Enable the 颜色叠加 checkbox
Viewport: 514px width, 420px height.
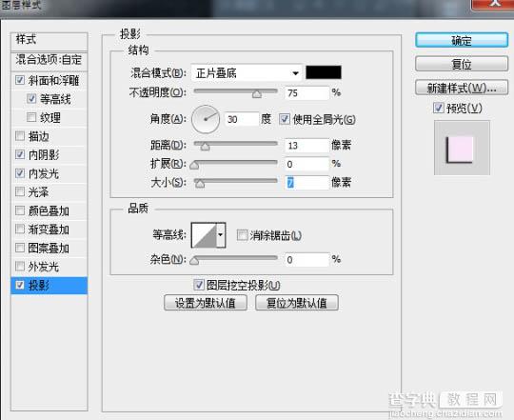click(20, 210)
